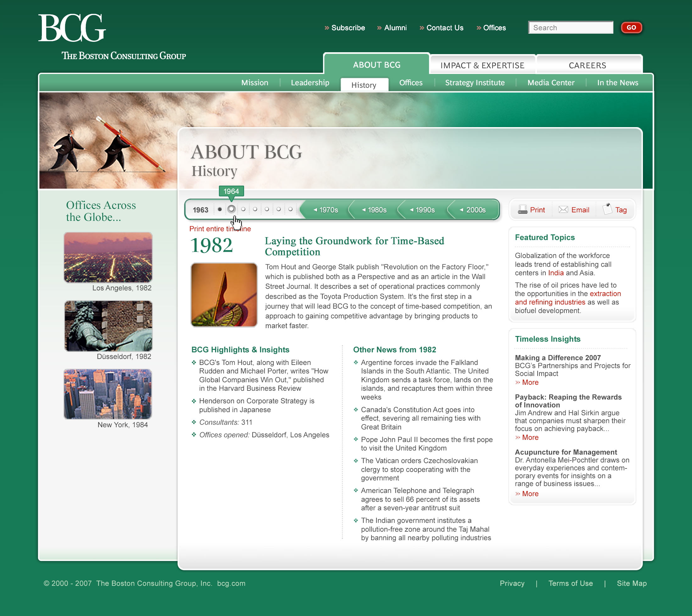Screen dimensions: 692x616
Task: Open the Los Angeles 1982 thumbnail
Action: pos(108,257)
